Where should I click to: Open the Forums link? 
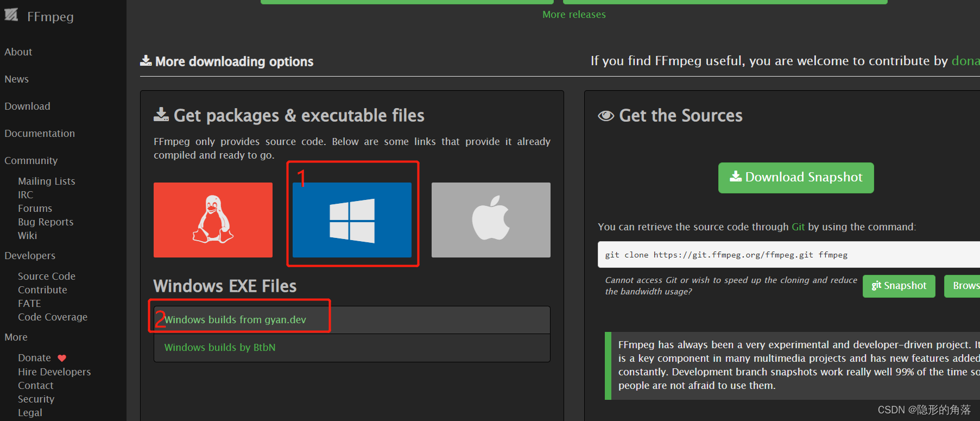click(x=35, y=208)
